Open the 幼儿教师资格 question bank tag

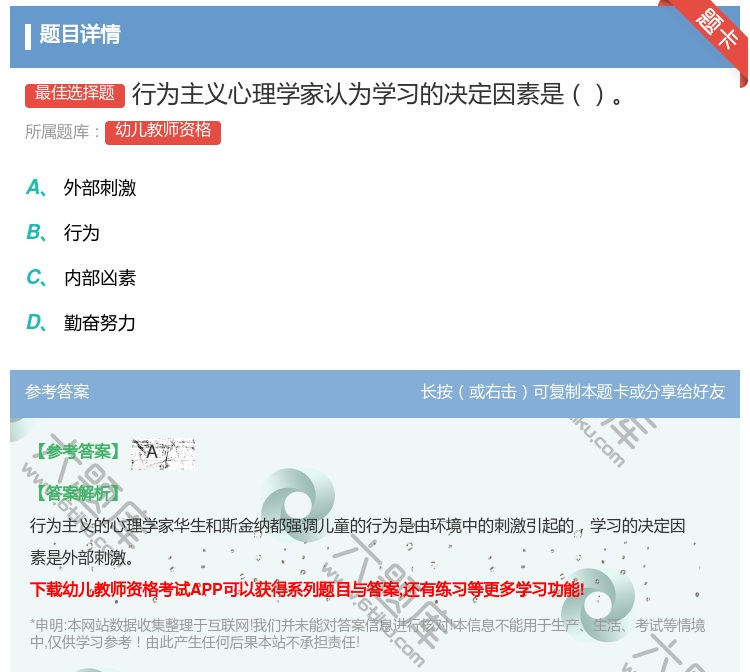(163, 132)
